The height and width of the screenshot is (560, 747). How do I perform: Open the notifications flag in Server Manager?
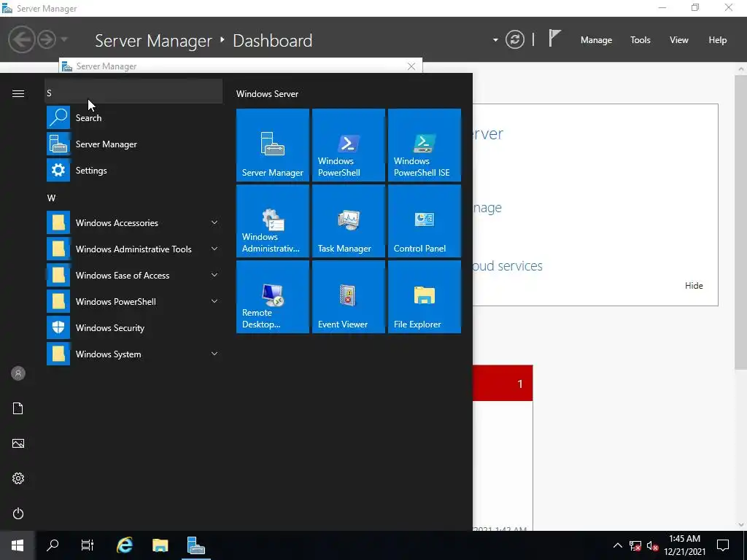click(554, 39)
